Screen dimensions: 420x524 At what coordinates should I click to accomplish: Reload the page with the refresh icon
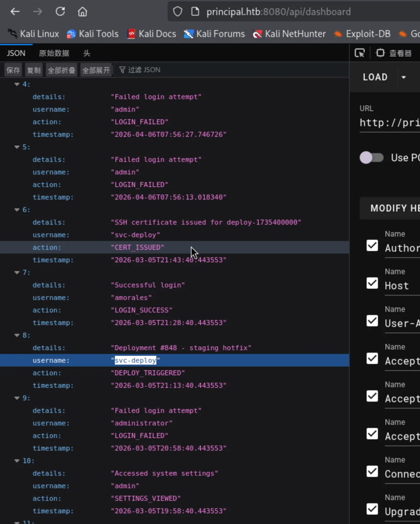click(x=60, y=12)
